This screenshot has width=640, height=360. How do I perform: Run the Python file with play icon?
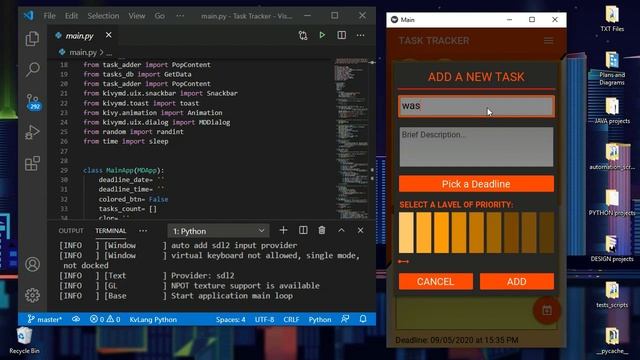click(322, 35)
